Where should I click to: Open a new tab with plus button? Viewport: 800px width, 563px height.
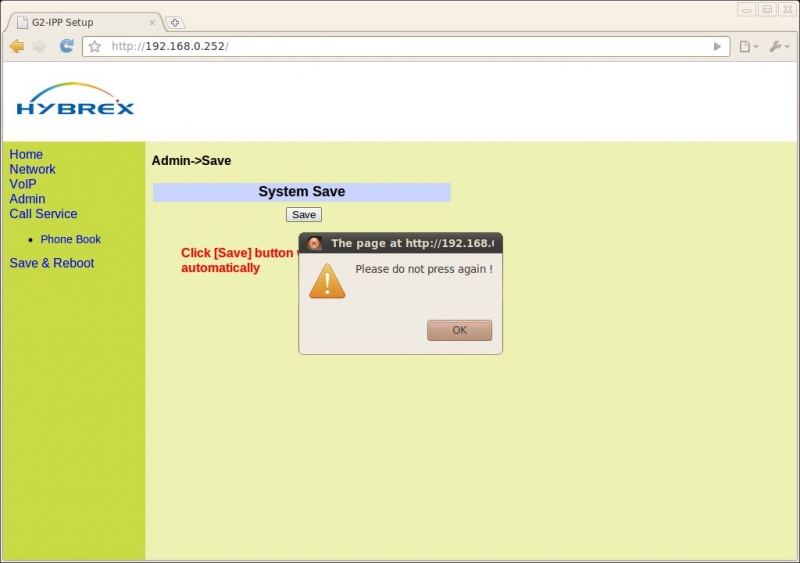pos(175,22)
